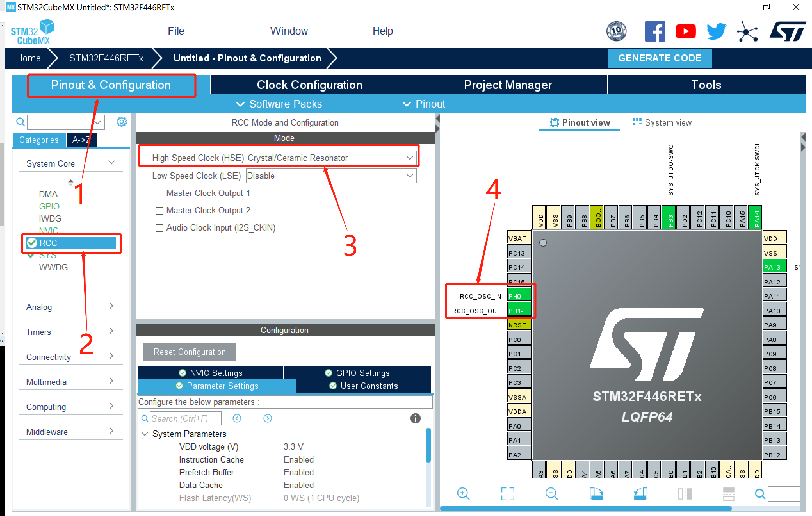This screenshot has width=812, height=516.
Task: Click the info icon in the parameter search row
Action: pos(415,418)
